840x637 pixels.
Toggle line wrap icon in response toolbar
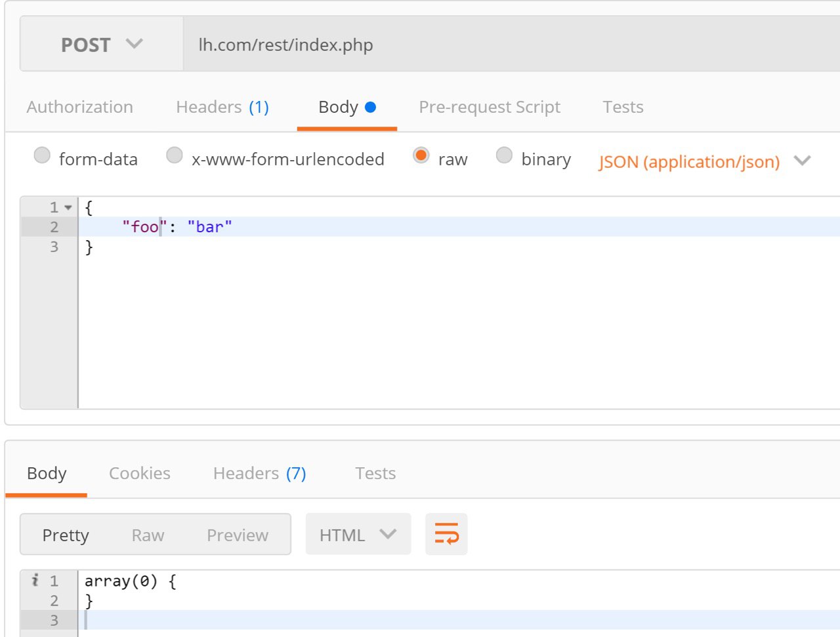[446, 534]
